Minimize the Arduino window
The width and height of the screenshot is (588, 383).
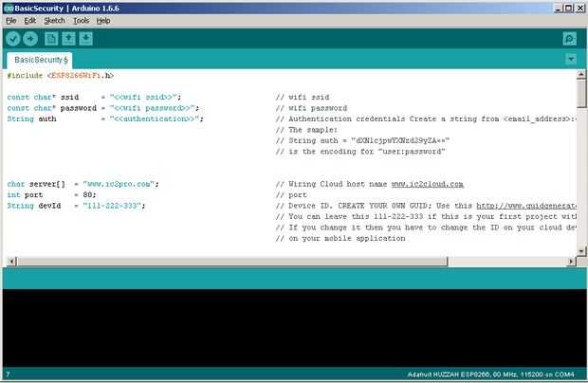(x=559, y=9)
